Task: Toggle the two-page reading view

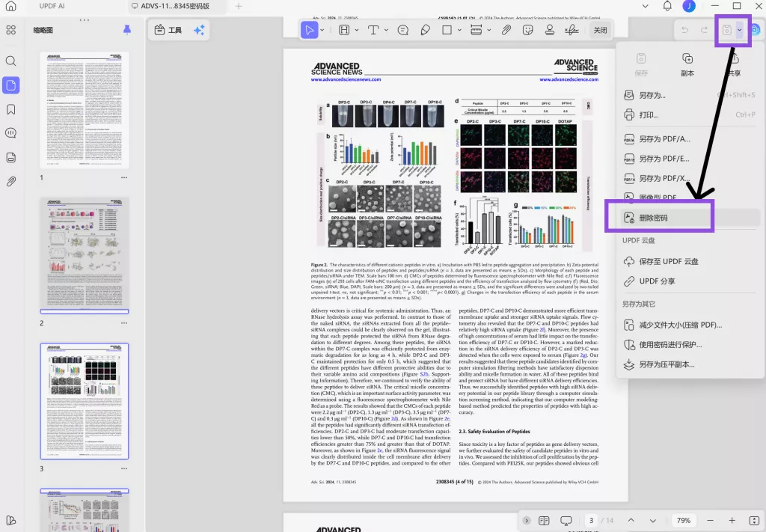Action: (x=544, y=521)
